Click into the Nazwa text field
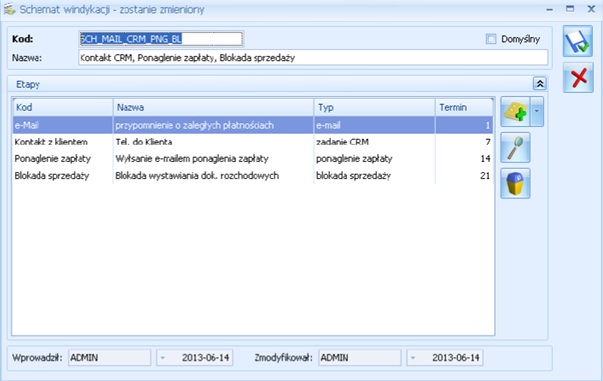Viewport: 603px width, 381px height. coord(313,58)
